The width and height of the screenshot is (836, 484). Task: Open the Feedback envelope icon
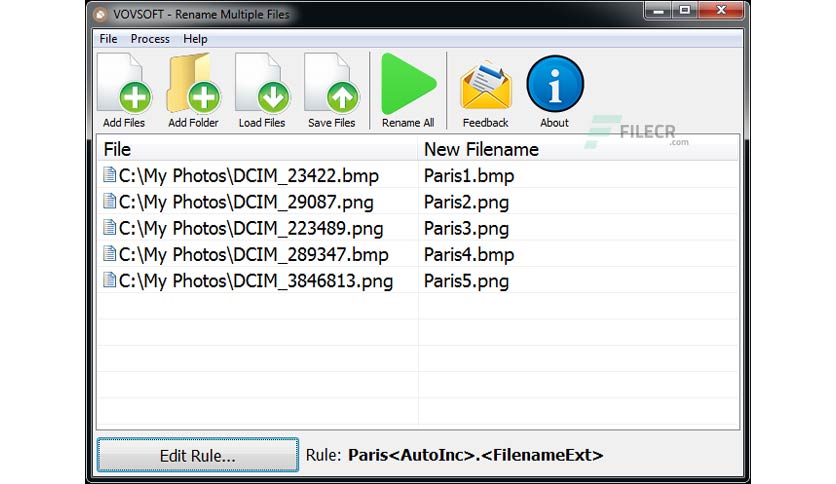(485, 91)
